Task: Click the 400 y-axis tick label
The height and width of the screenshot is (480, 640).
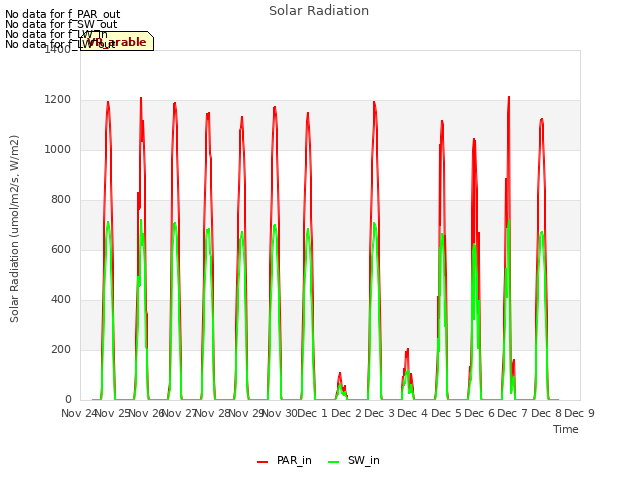Action: pos(61,300)
